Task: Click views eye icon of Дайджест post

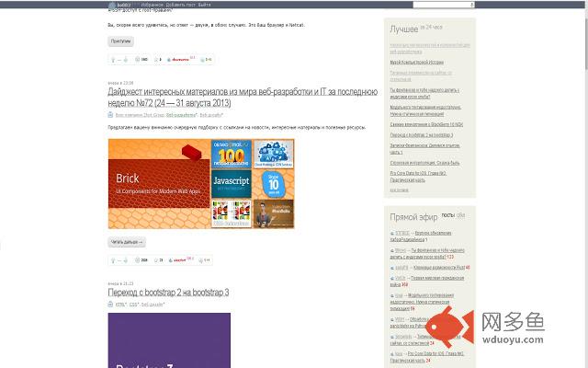Action: point(137,260)
